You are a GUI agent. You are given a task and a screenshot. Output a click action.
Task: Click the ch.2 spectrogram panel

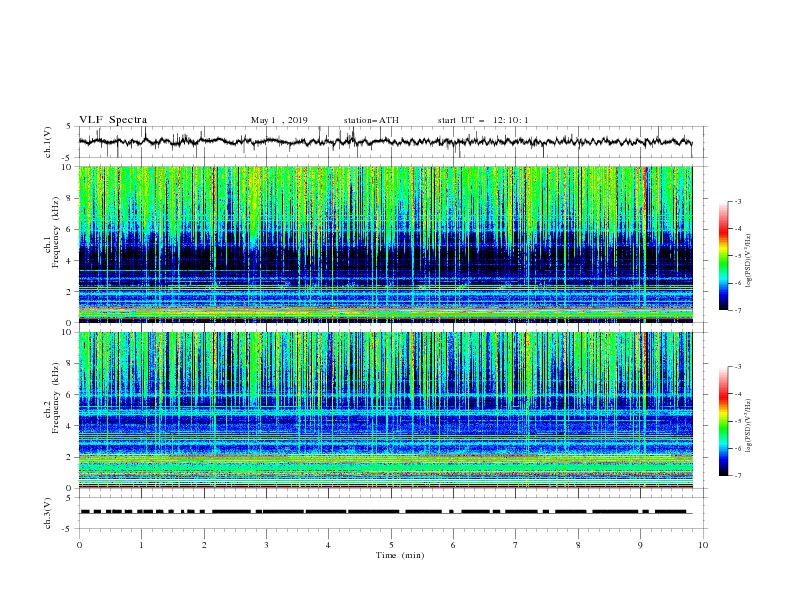click(x=385, y=410)
